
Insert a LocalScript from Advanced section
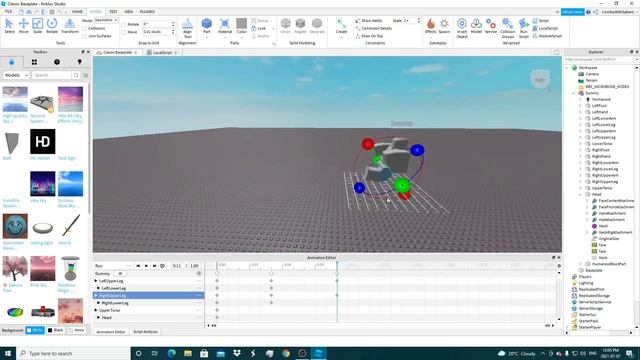[x=545, y=28]
